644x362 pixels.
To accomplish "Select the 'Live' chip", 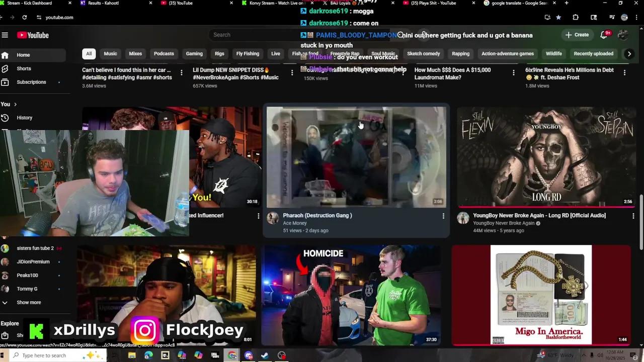I will [276, 54].
